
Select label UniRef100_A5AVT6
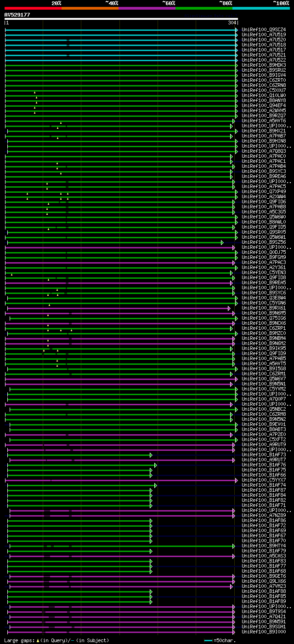(264, 121)
